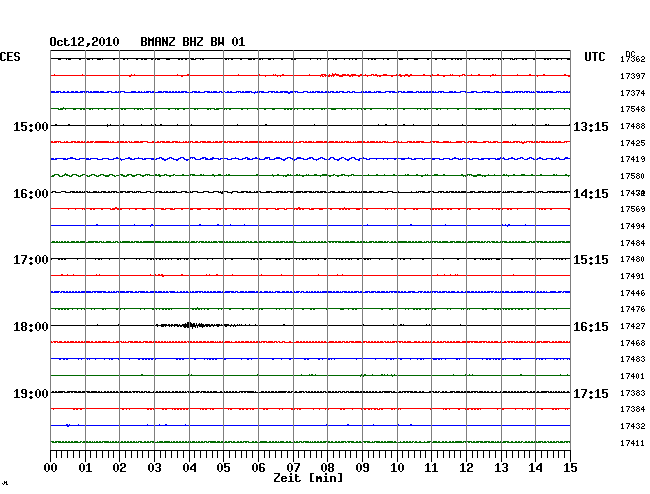The image size is (650, 494).
Task: Click the DC offset value 17580
Action: pos(633,176)
